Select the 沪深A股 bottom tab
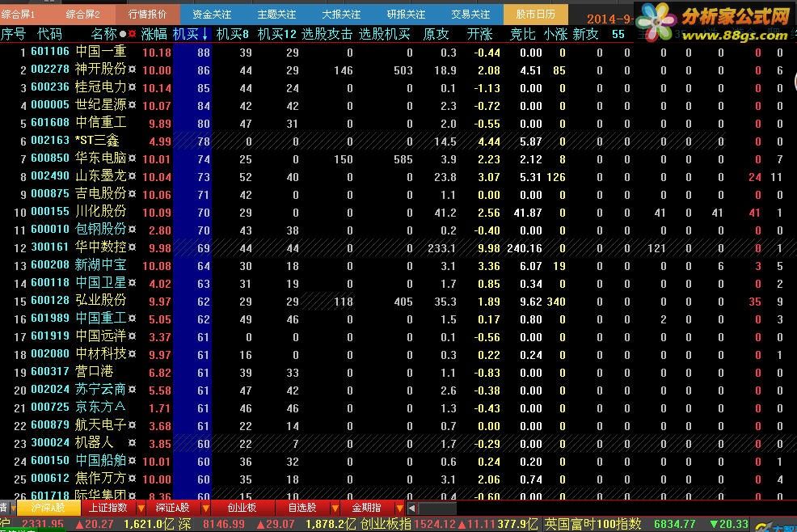This screenshot has width=797, height=532. tap(48, 508)
